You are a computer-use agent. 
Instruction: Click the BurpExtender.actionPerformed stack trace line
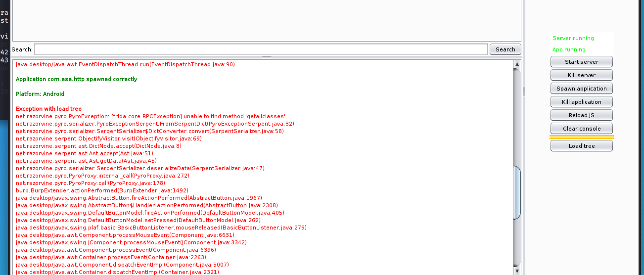click(102, 190)
